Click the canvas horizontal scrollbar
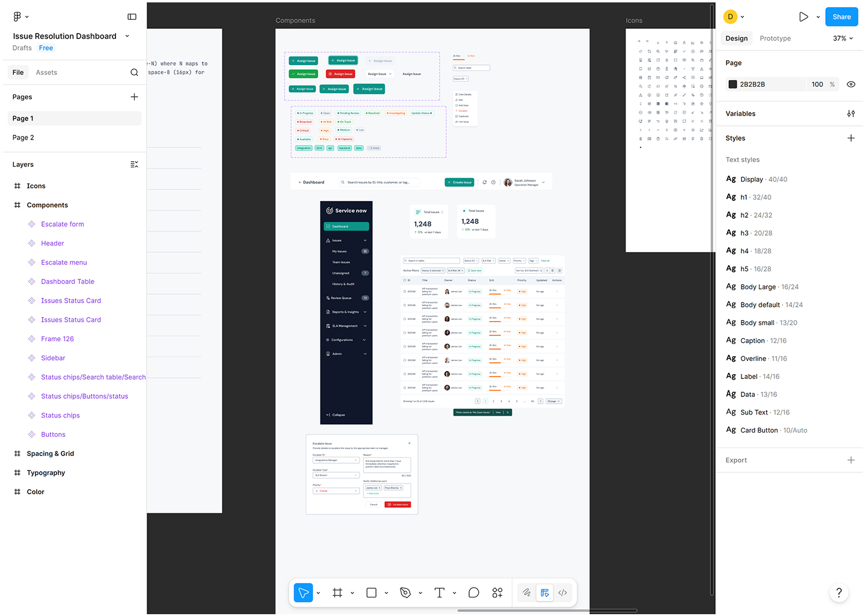Image resolution: width=866 pixels, height=616 pixels. pyautogui.click(x=547, y=611)
